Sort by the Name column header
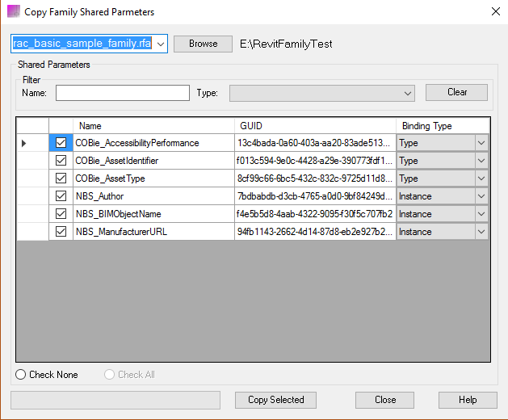508x420 pixels. 153,126
